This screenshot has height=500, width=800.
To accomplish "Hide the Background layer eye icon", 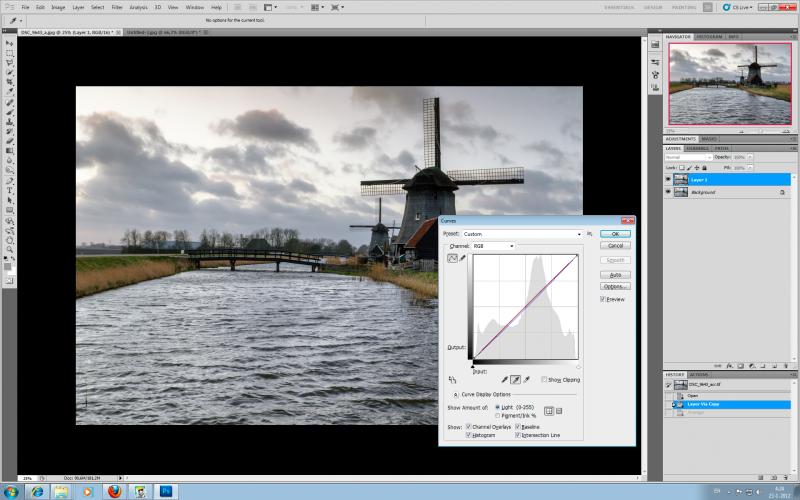I will coord(668,192).
